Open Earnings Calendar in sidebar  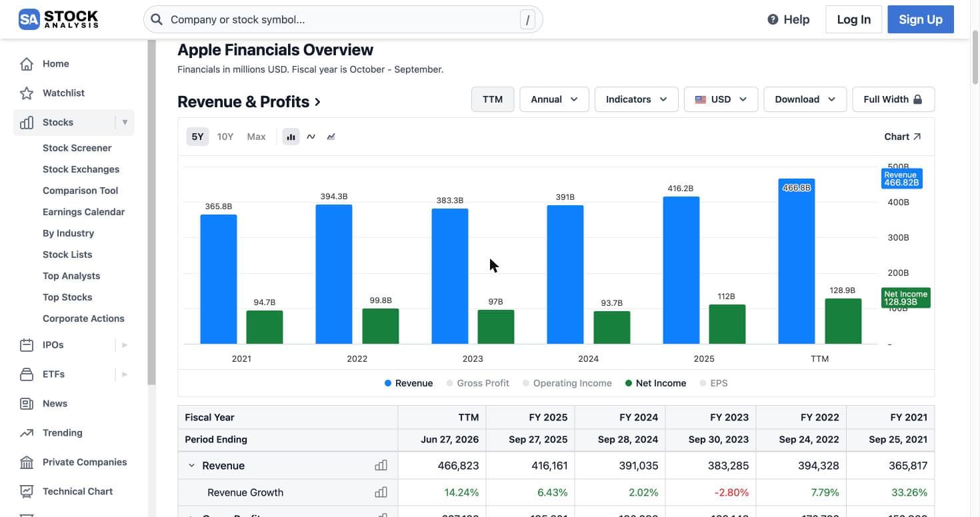[x=84, y=212]
